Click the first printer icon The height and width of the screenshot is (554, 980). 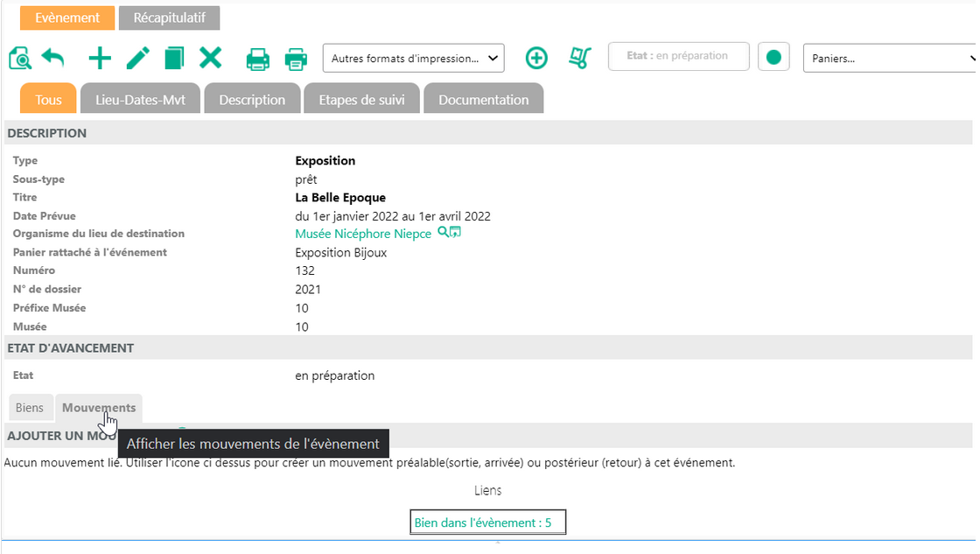(257, 59)
